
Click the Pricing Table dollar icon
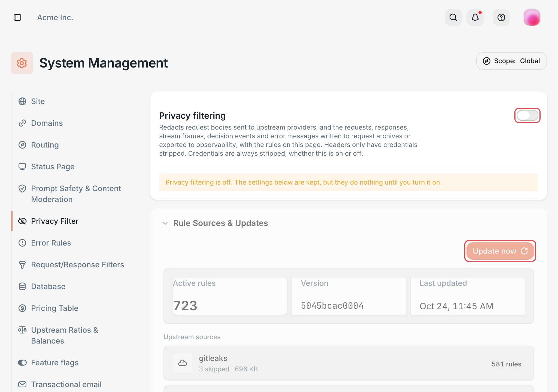click(x=22, y=308)
